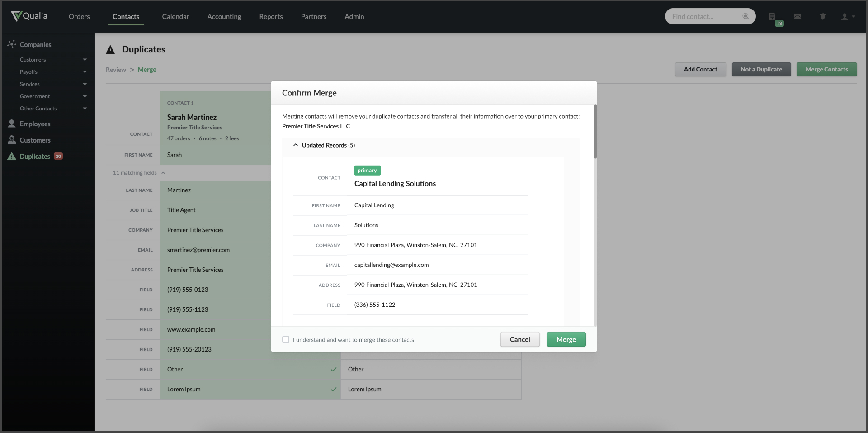Screen dimensions: 868x433
Task: Open the Admin menu
Action: pos(354,17)
